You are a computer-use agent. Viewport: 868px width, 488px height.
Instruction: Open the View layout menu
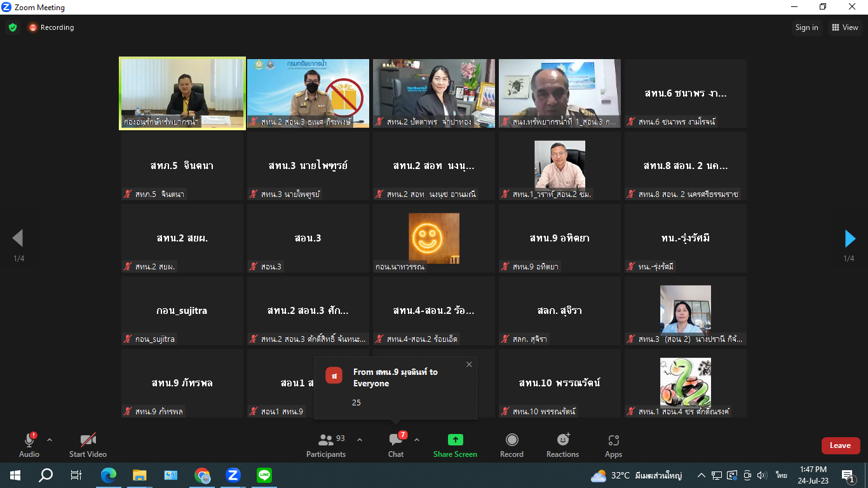click(844, 27)
